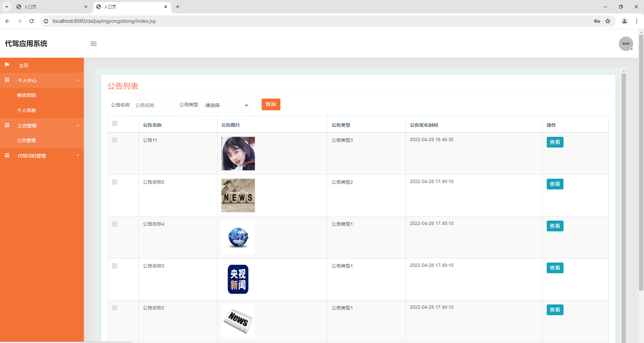Select 修改密码 in the sidebar menu
The height and width of the screenshot is (343, 644).
[x=26, y=95]
